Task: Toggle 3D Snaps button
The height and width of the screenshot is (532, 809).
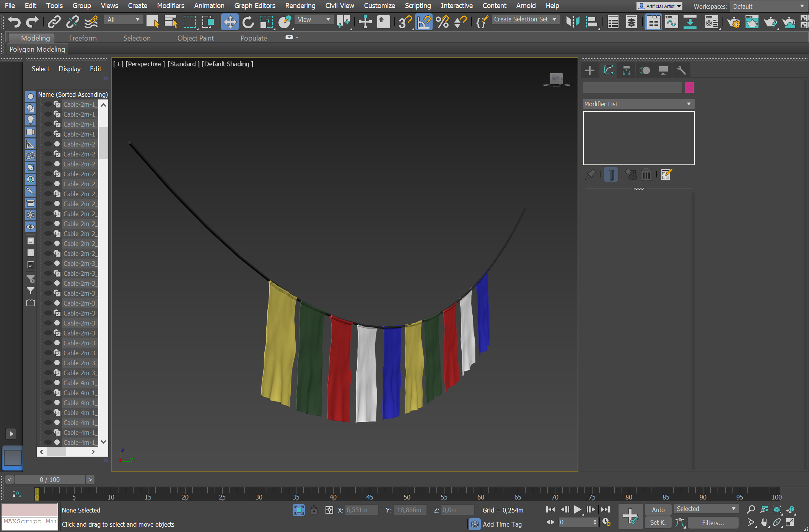Action: [405, 22]
